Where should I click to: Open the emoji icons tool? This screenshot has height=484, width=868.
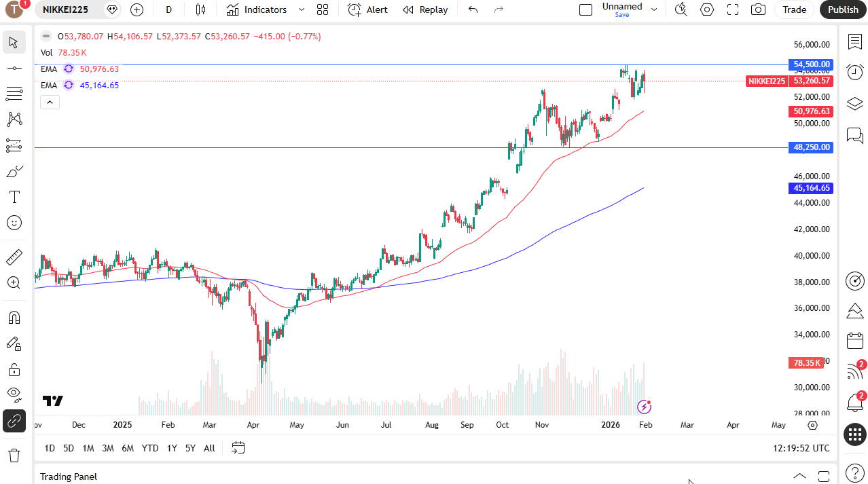pos(14,223)
